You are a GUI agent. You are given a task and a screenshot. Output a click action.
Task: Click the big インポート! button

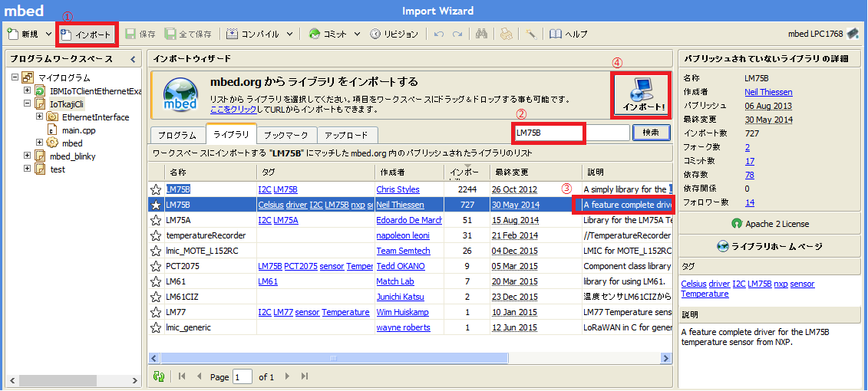coord(640,94)
